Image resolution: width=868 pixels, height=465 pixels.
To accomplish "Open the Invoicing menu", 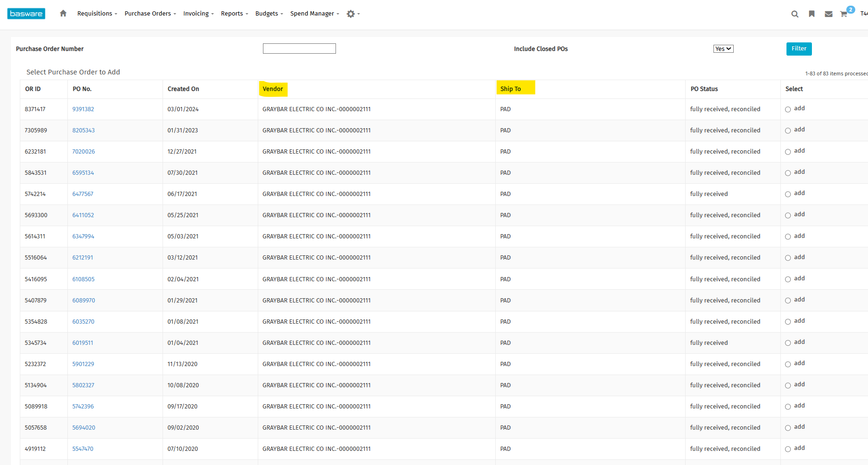I will 198,14.
